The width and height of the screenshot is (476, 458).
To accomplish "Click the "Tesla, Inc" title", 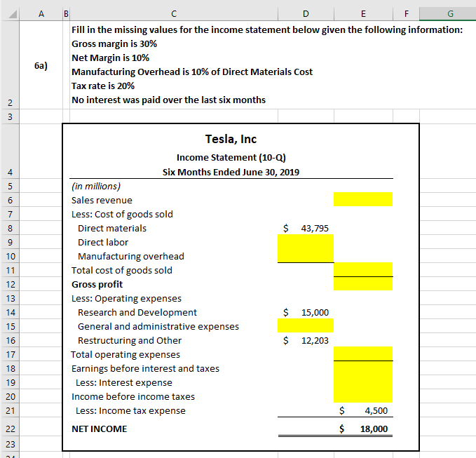I will (x=231, y=139).
